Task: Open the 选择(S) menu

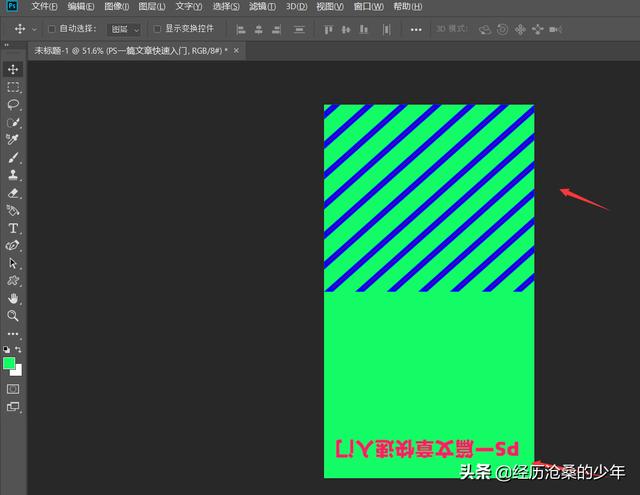Action: (226, 7)
